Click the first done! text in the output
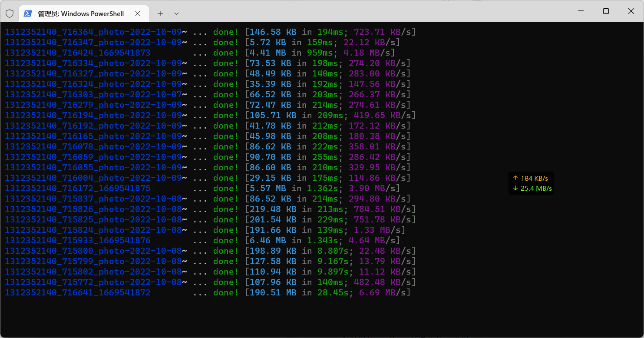The width and height of the screenshot is (644, 338). click(x=225, y=31)
